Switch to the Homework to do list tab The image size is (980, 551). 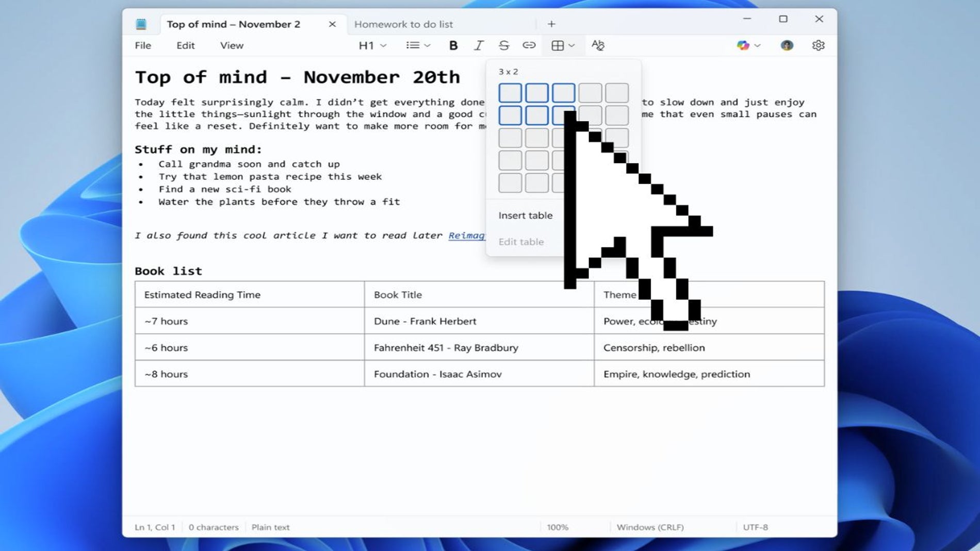[x=403, y=24]
